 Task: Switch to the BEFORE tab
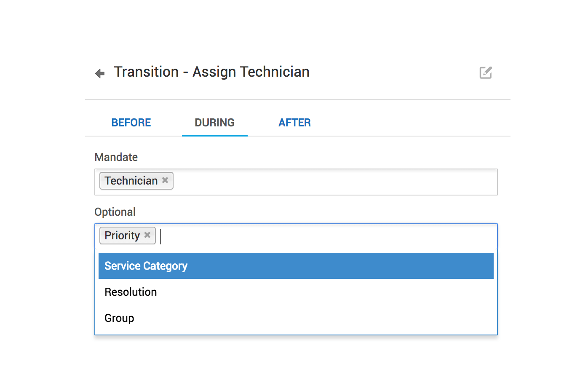(131, 123)
